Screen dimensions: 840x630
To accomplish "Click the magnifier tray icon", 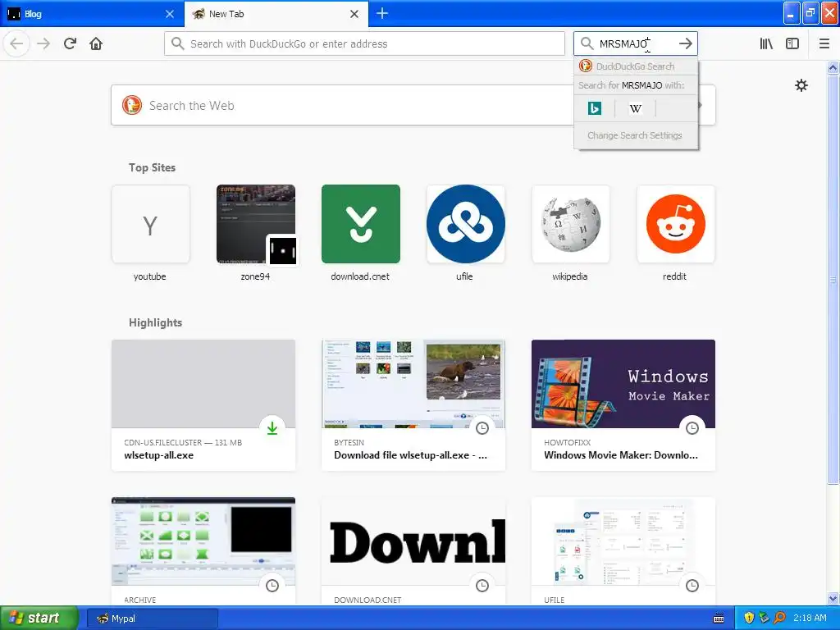I will 779,619.
